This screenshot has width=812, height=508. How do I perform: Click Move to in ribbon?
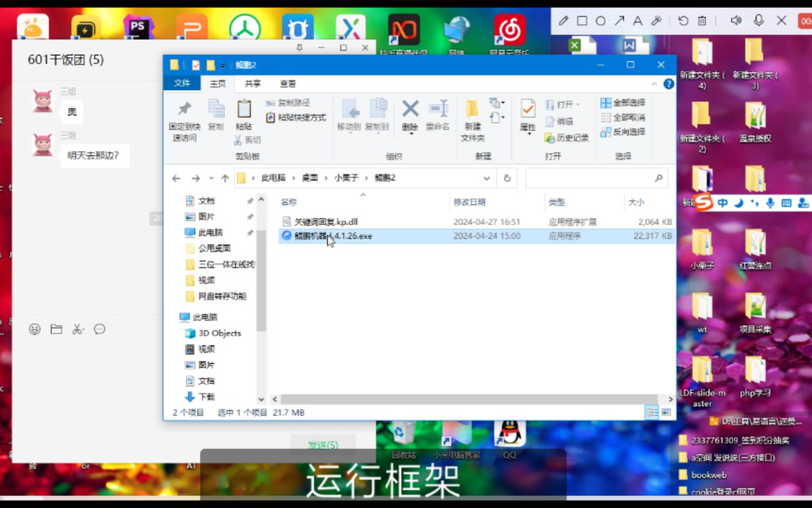349,115
